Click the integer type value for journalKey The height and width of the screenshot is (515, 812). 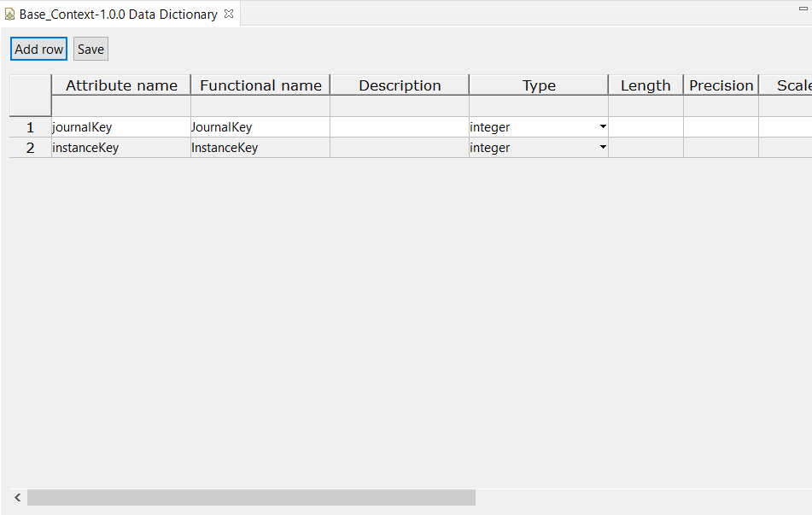click(490, 127)
